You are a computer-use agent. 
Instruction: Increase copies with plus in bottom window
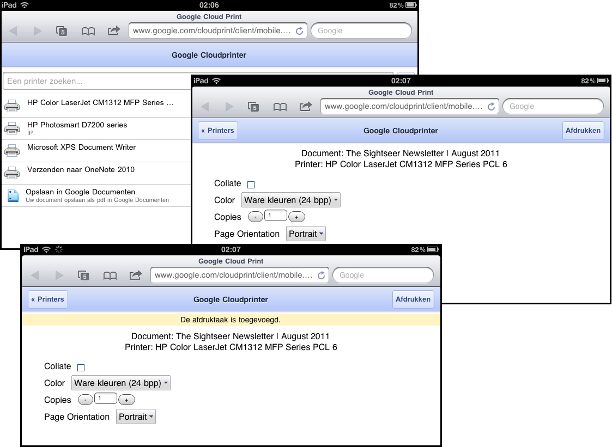(126, 400)
